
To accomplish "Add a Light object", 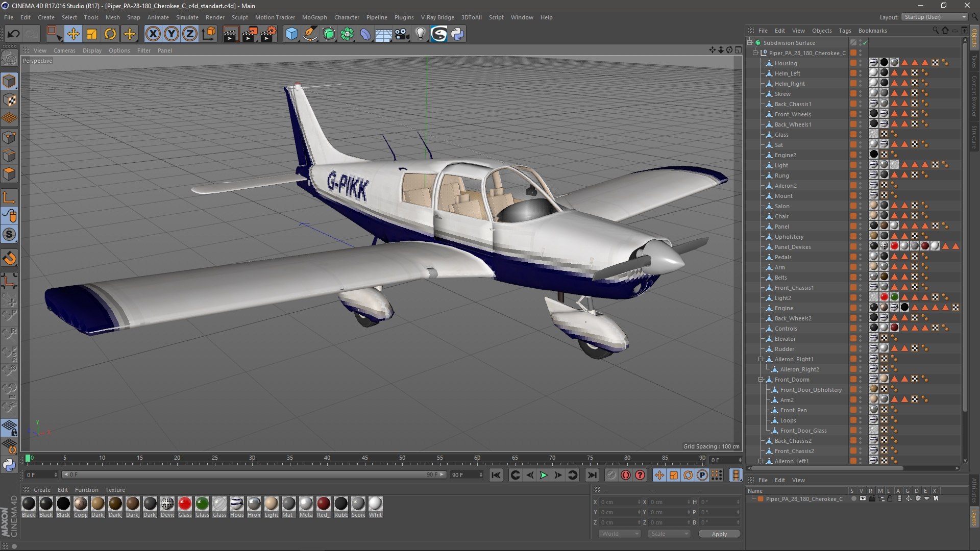I will tap(421, 34).
